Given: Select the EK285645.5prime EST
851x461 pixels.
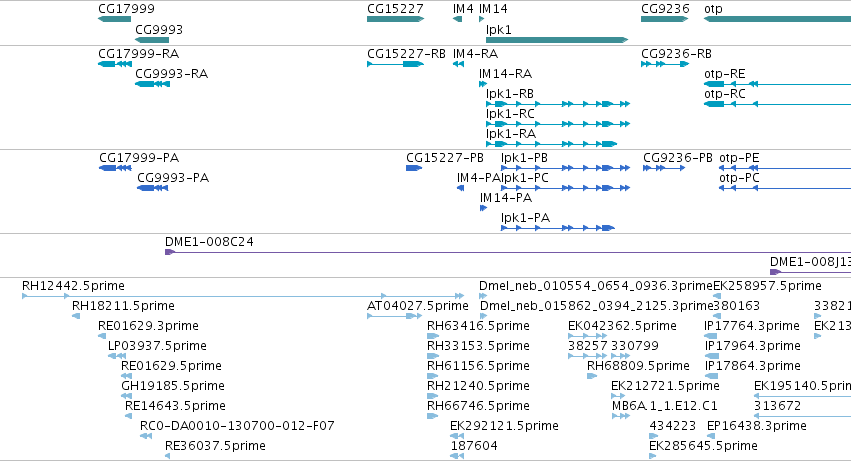Looking at the screenshot, I should [x=653, y=456].
